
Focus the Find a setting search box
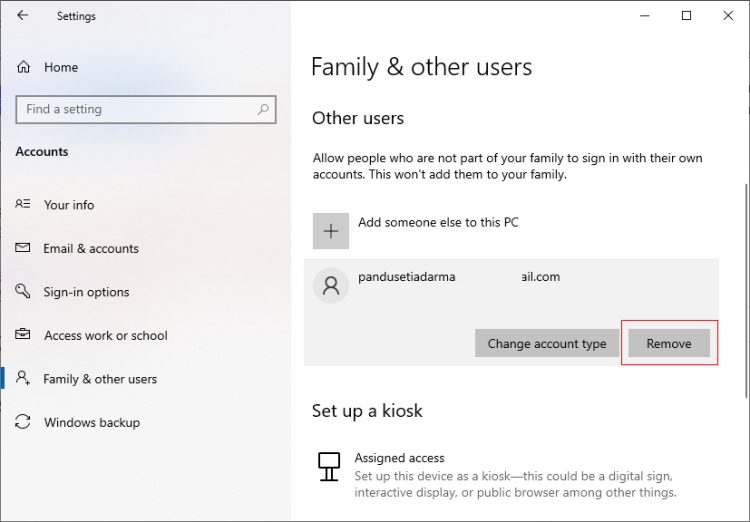click(x=135, y=109)
